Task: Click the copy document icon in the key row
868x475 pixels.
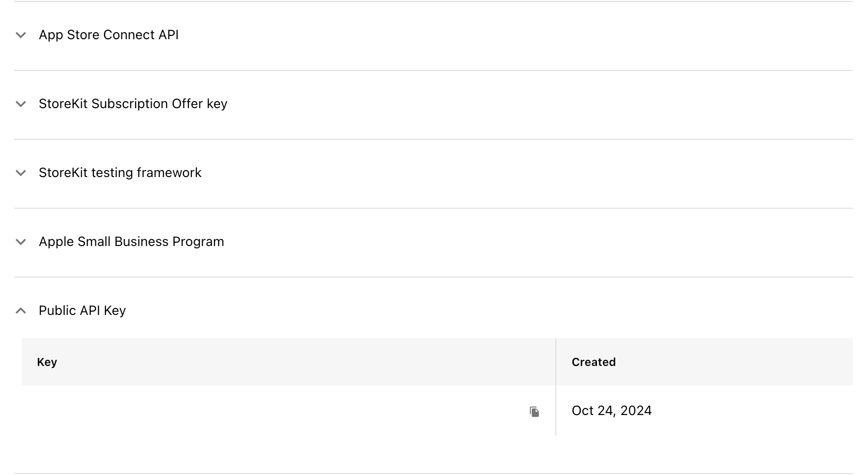Action: click(x=534, y=411)
